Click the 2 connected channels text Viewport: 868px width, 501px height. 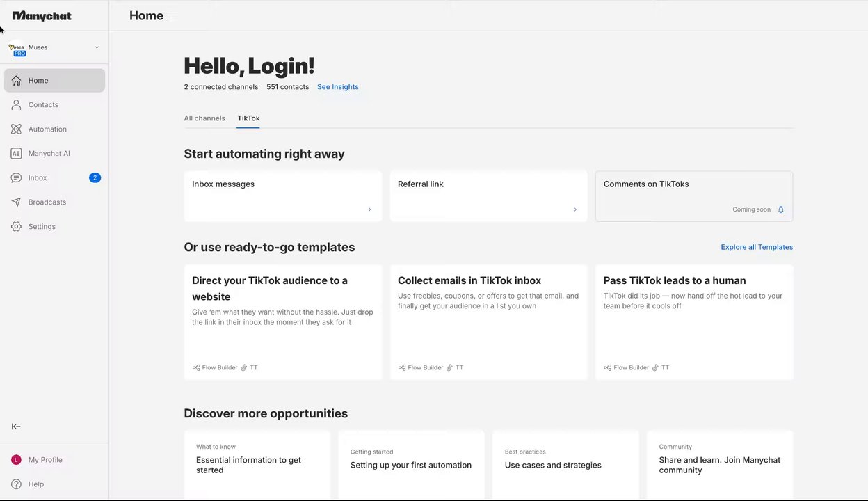point(221,87)
